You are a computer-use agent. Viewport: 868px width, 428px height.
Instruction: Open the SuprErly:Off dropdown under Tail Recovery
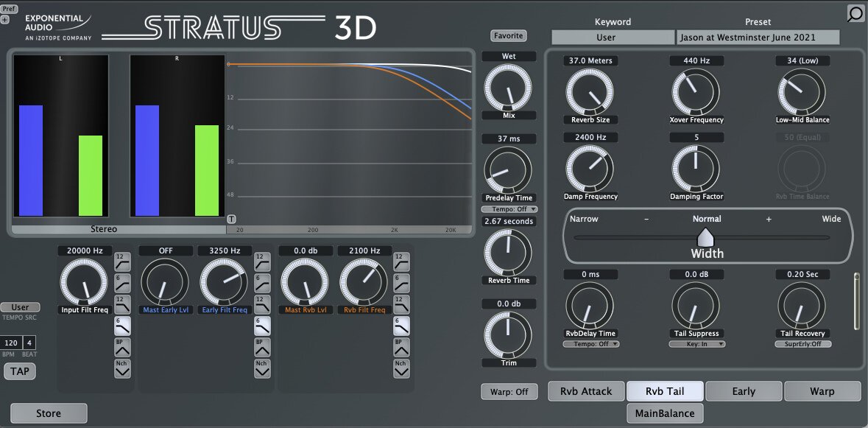[x=803, y=343]
